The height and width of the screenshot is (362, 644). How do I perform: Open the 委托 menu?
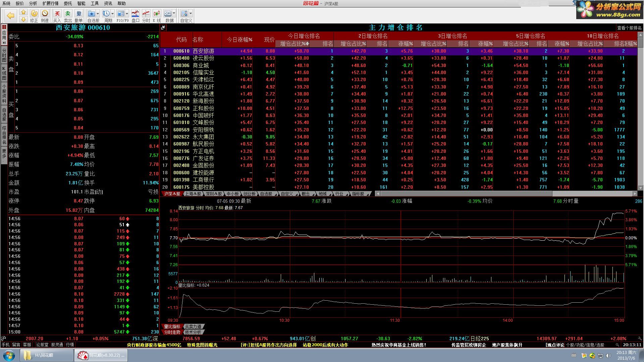(68, 3)
